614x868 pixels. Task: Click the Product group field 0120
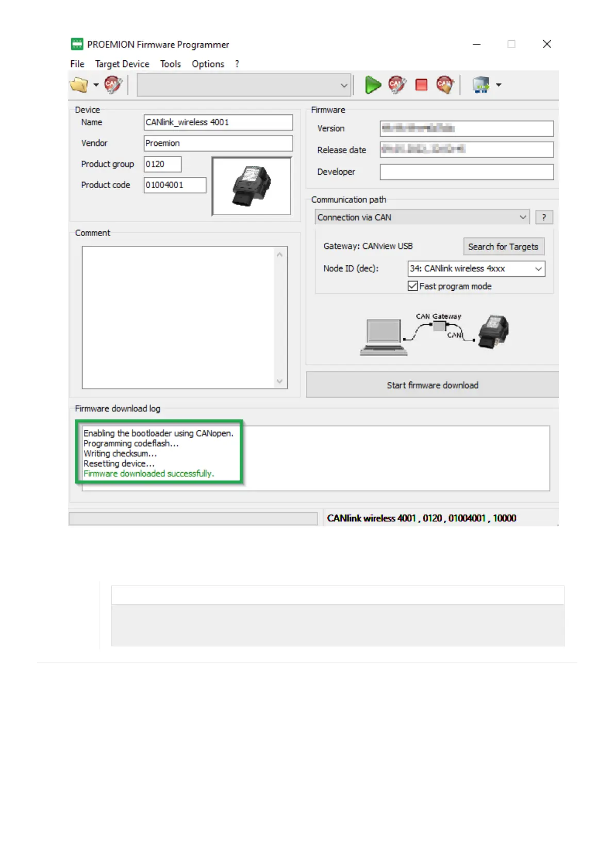pos(162,164)
